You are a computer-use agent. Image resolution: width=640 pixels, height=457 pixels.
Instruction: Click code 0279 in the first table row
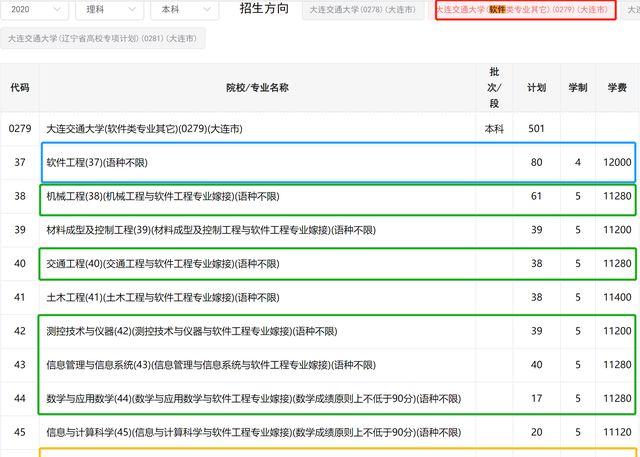pos(20,129)
